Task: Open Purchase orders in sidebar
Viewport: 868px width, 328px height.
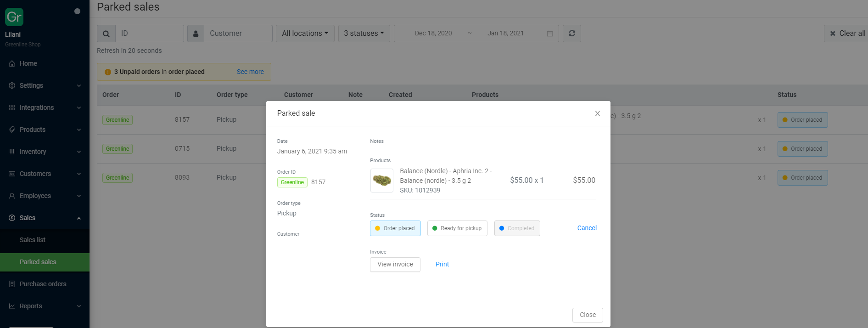Action: (43, 284)
